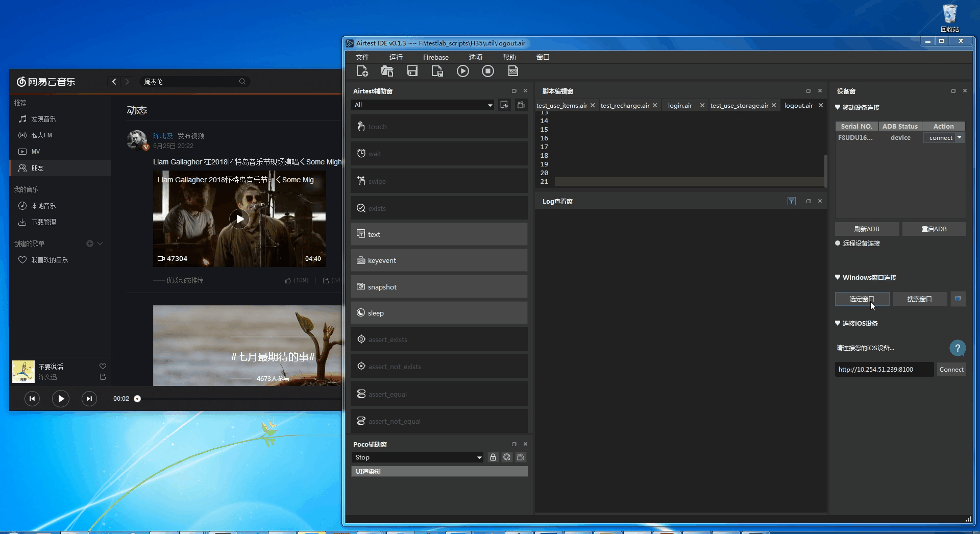Expand the connect action dropdown arrow
980x534 pixels.
(960, 138)
